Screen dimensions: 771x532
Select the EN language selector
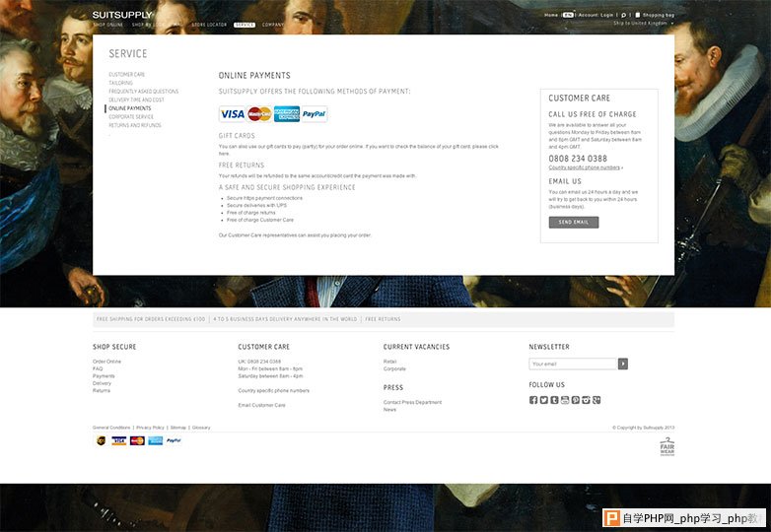[x=568, y=15]
